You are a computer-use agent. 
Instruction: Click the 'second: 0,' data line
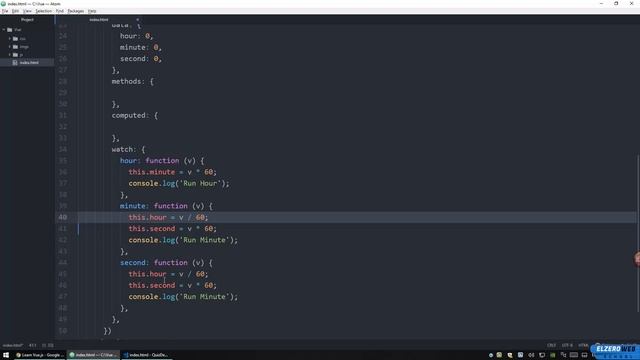[x=141, y=59]
